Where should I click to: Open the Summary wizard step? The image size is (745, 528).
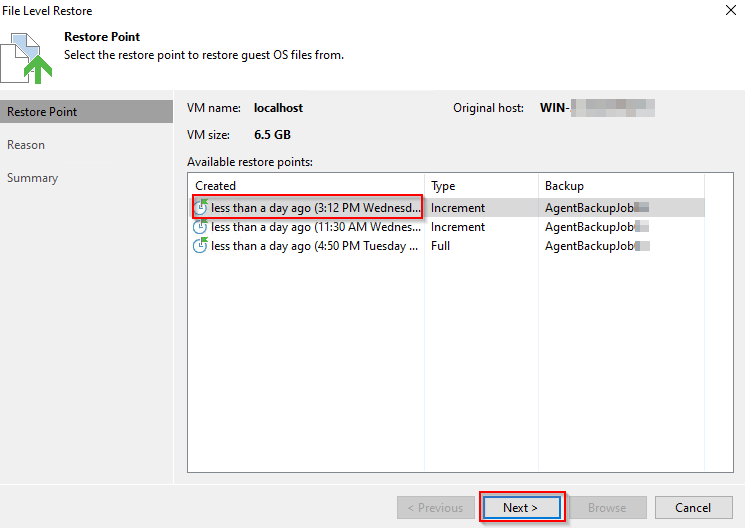point(33,178)
